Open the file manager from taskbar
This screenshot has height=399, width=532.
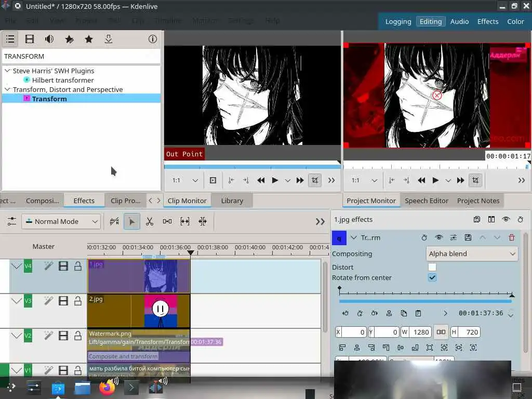83,388
